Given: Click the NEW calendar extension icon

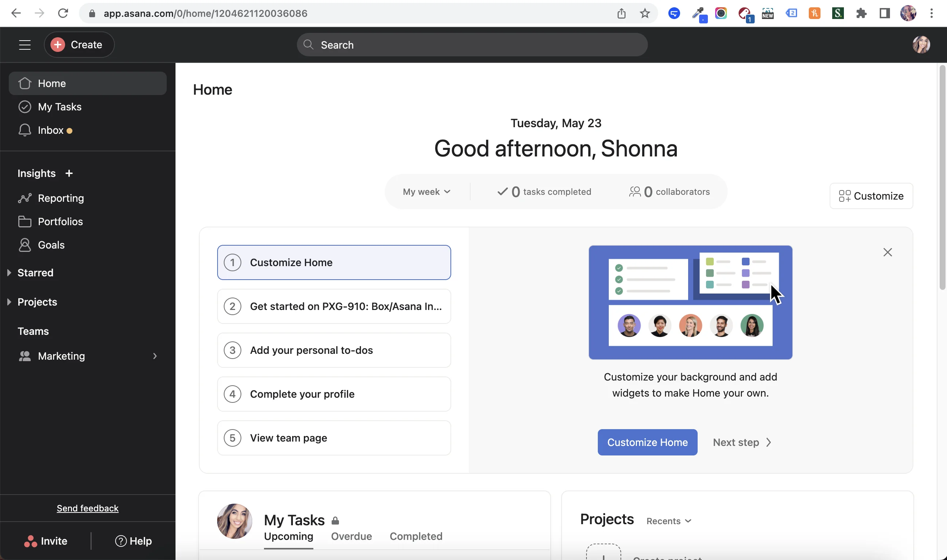Looking at the screenshot, I should (x=767, y=14).
